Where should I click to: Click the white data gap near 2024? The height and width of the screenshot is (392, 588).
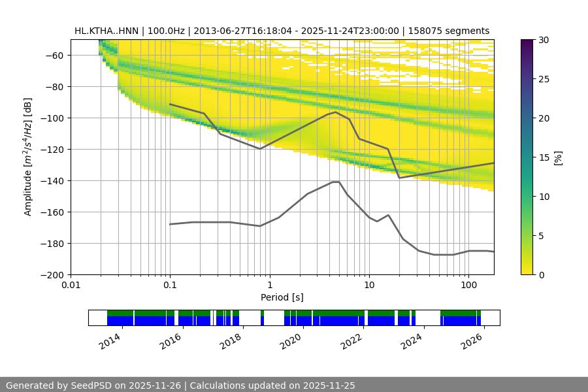tap(427, 318)
